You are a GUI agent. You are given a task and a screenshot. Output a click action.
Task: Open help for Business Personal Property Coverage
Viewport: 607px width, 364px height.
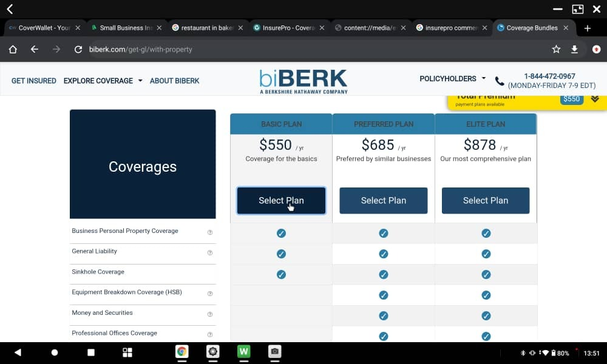tap(210, 232)
